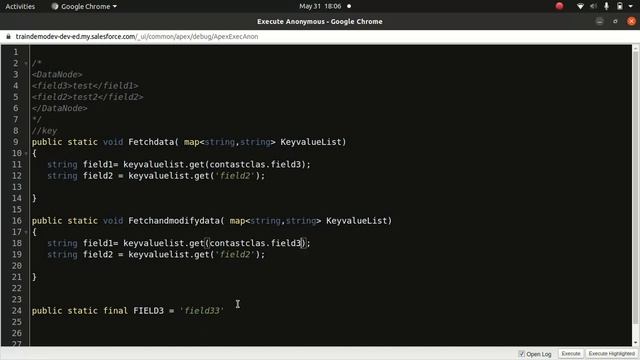The width and height of the screenshot is (640, 360).
Task: Click 'Fetchandmodifydata(' on line 16
Action: (176, 221)
